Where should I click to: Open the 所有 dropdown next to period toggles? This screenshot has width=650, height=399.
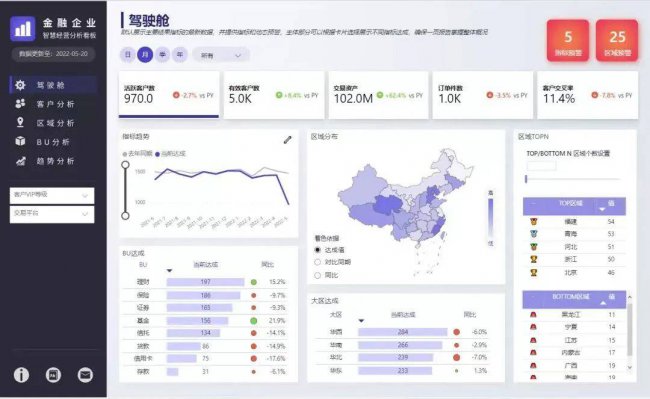pyautogui.click(x=221, y=55)
